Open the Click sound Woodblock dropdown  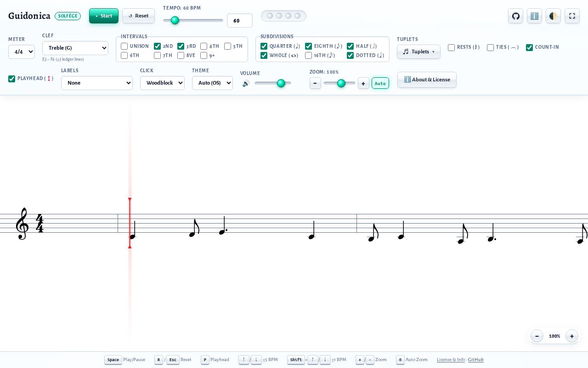point(162,83)
